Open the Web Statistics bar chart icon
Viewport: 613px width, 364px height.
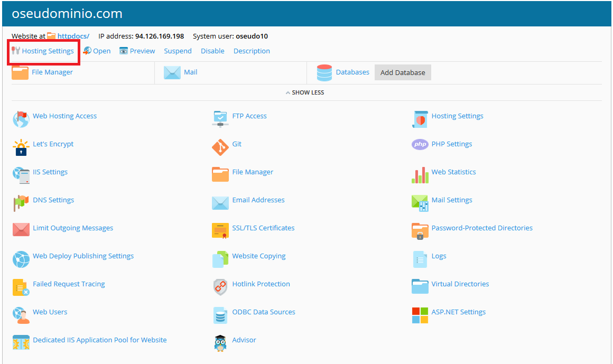(x=420, y=175)
